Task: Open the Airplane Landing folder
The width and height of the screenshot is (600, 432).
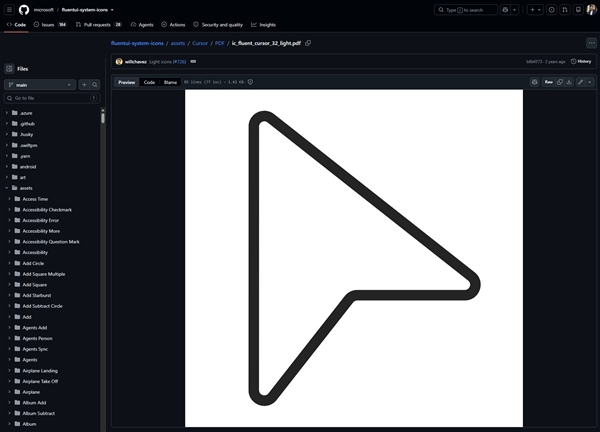Action: click(x=40, y=370)
